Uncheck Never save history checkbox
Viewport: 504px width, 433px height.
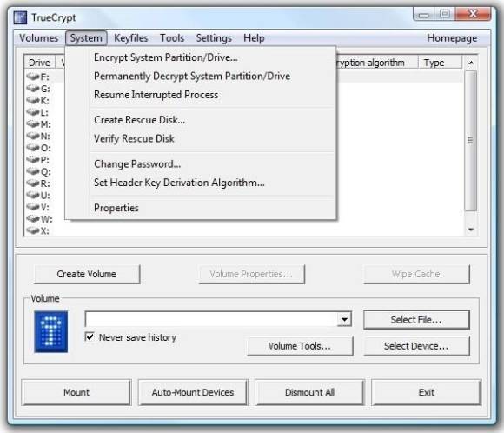[90, 336]
